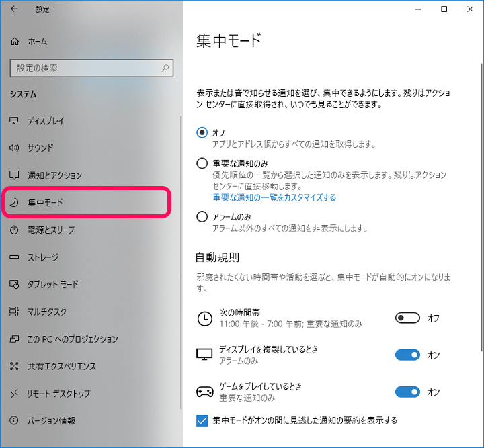Image resolution: width=484 pixels, height=448 pixels.
Task: Click the 集中モード moon icon
Action: click(14, 202)
